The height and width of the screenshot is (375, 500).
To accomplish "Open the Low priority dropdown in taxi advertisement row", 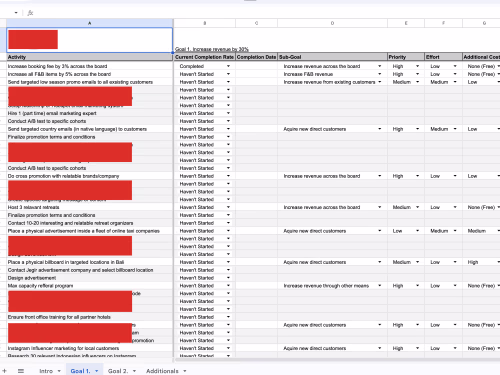I will (x=417, y=231).
